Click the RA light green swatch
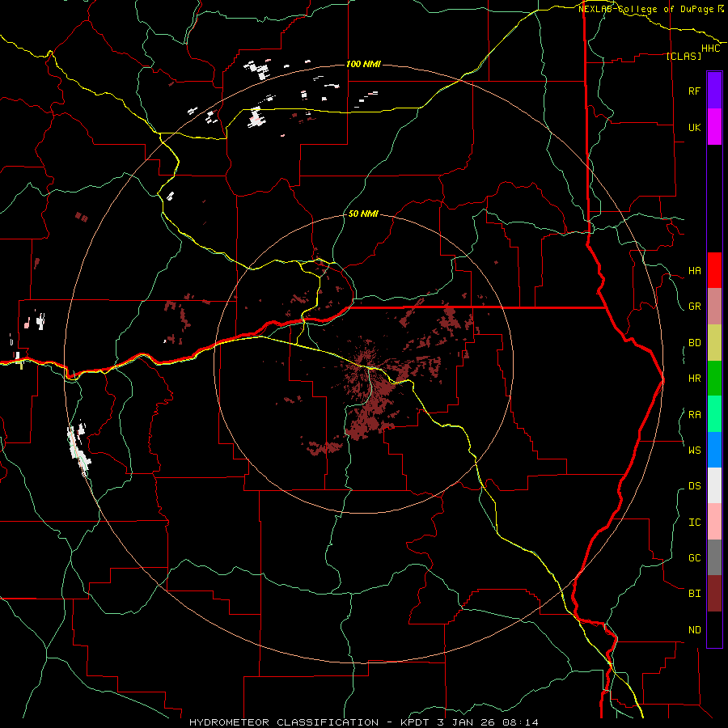The width and height of the screenshot is (728, 728). (x=714, y=414)
